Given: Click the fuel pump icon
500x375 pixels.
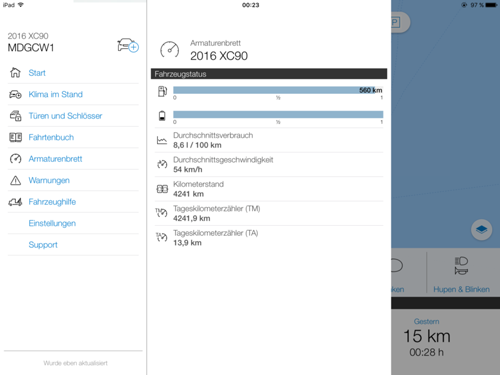Looking at the screenshot, I should 162,91.
